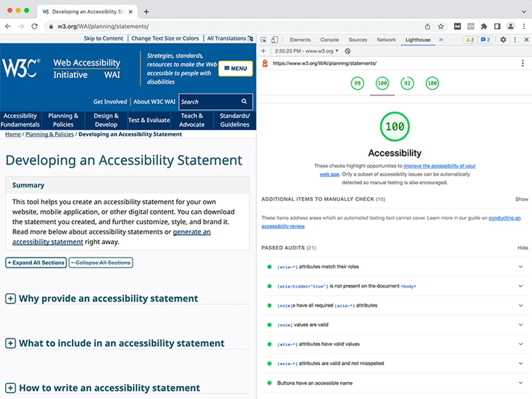Open the WAI Menu button
Viewport: 532px width, 399px height.
tap(235, 68)
